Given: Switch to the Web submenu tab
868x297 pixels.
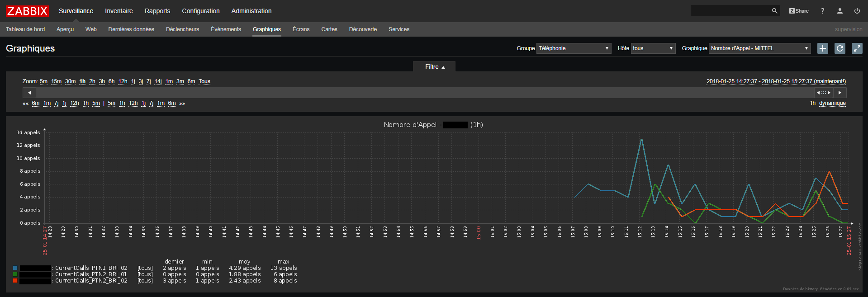Looking at the screenshot, I should [91, 29].
